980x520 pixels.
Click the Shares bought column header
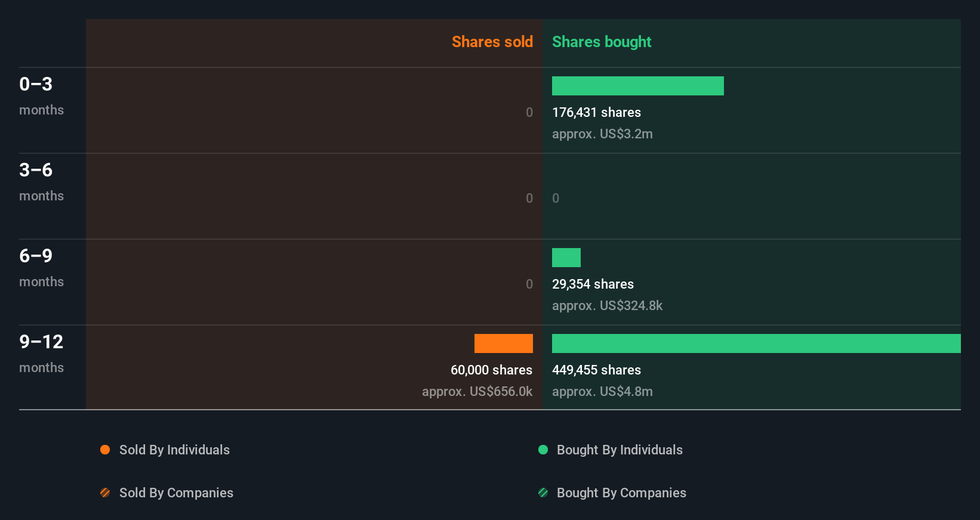click(602, 42)
